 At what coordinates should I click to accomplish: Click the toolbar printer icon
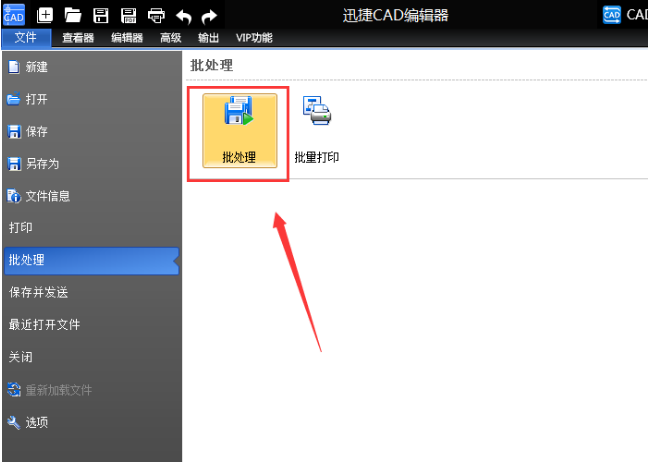tap(156, 16)
